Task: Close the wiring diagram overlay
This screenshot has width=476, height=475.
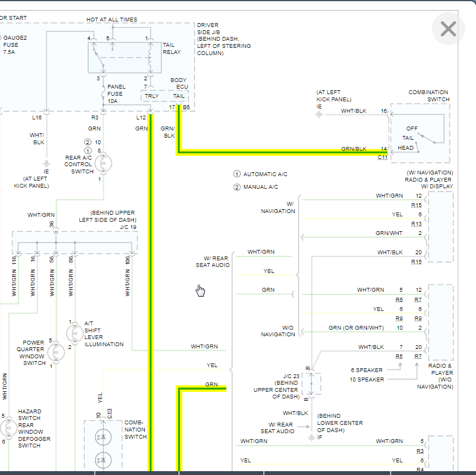Action: pyautogui.click(x=448, y=29)
